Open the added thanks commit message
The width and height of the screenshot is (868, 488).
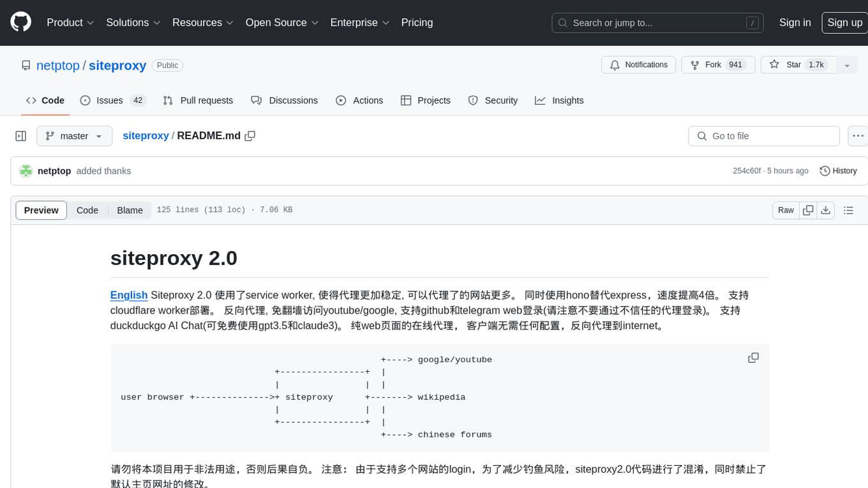(x=103, y=171)
